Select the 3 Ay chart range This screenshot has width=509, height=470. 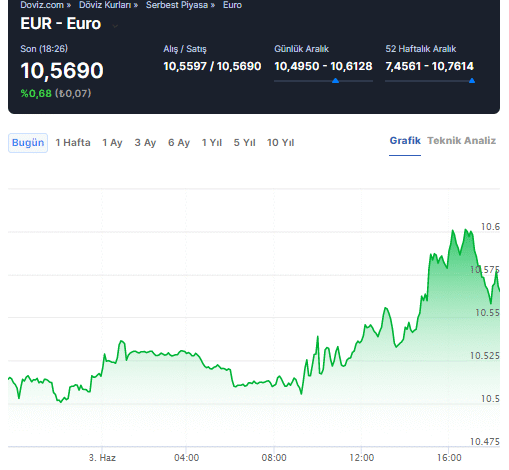click(145, 143)
